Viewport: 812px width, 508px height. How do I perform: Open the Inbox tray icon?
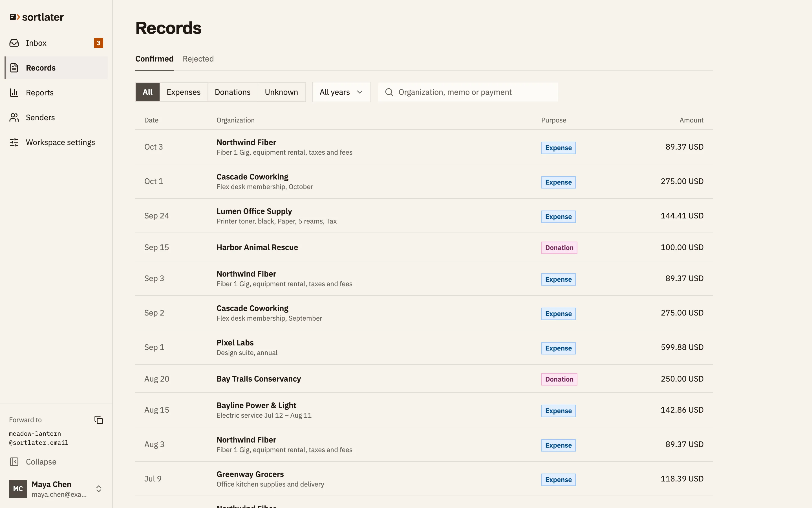(x=14, y=43)
